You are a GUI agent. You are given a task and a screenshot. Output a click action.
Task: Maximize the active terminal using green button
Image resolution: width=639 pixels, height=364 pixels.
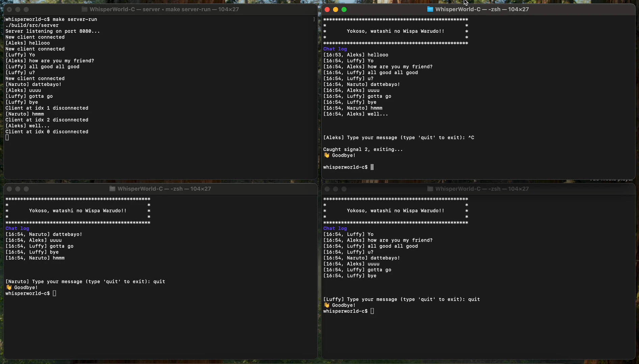344,9
